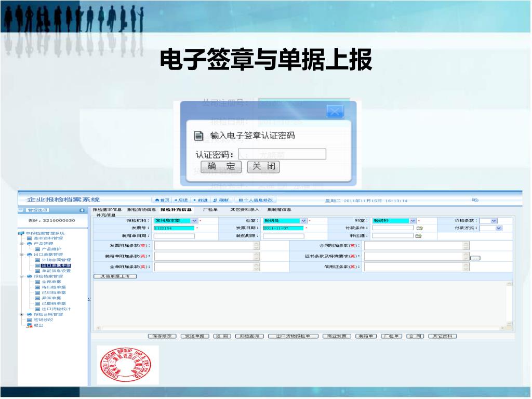This screenshot has width=532, height=399.
Task: Navigate forward with 前进 button
Action: 201,200
